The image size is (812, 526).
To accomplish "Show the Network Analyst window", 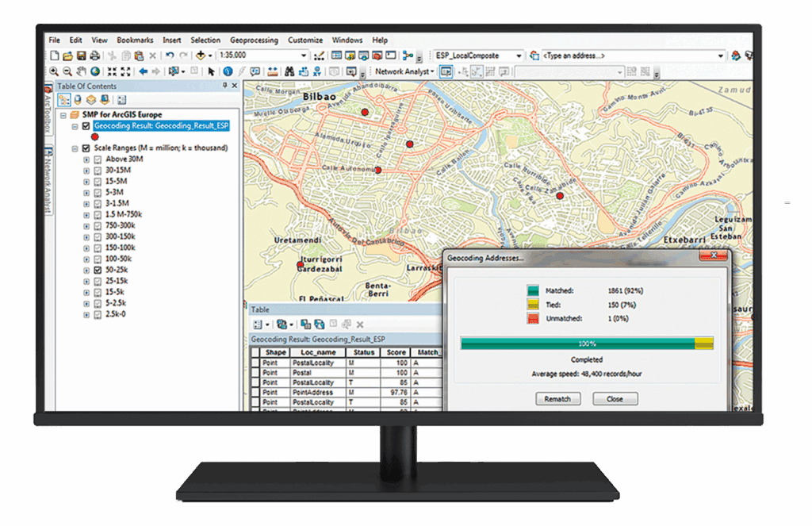I will coord(446,71).
